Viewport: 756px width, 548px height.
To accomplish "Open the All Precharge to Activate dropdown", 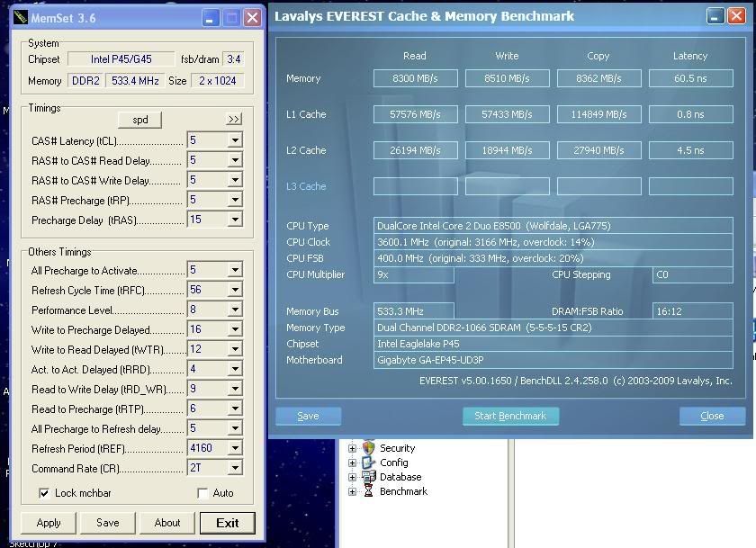I will [235, 269].
